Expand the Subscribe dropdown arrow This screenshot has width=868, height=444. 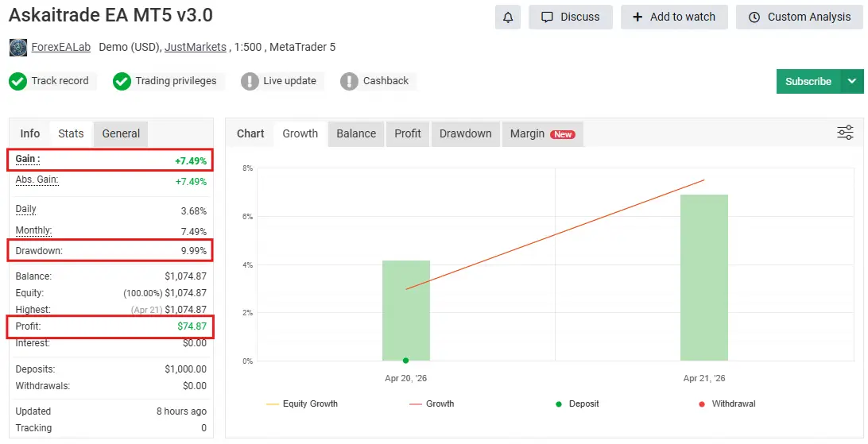pyautogui.click(x=852, y=81)
